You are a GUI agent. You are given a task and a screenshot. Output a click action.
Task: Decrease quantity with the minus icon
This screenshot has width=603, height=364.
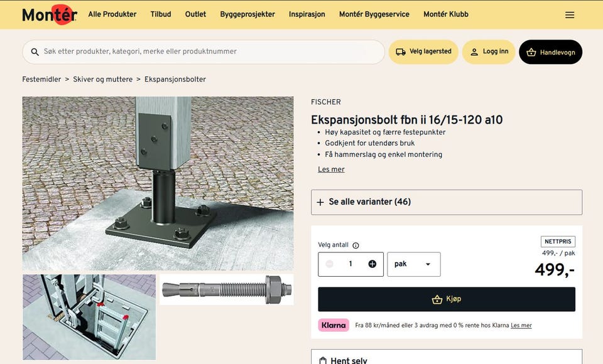point(329,264)
